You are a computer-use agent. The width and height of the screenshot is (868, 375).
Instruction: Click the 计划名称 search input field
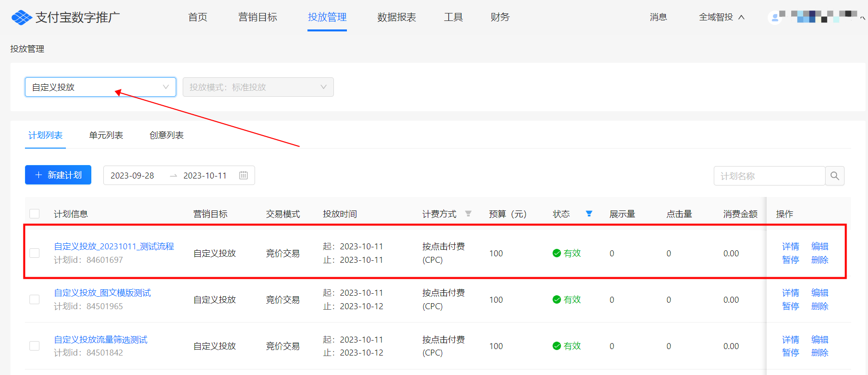coord(769,176)
